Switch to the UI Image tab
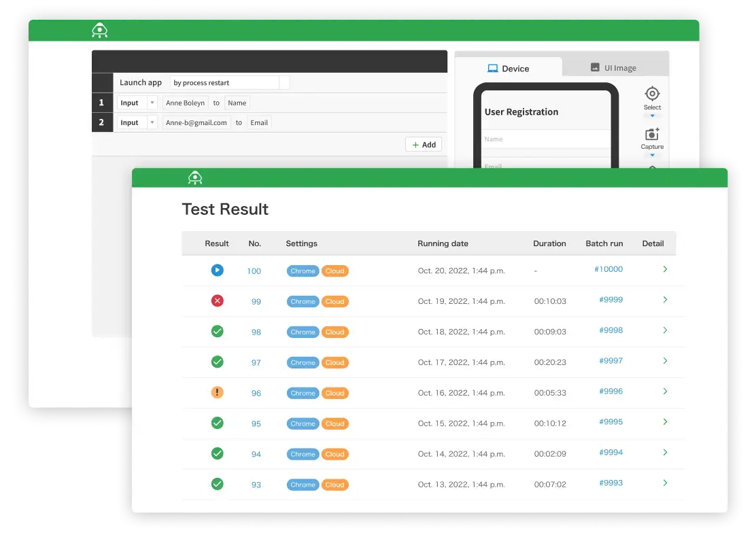The width and height of the screenshot is (756, 533). tap(613, 68)
